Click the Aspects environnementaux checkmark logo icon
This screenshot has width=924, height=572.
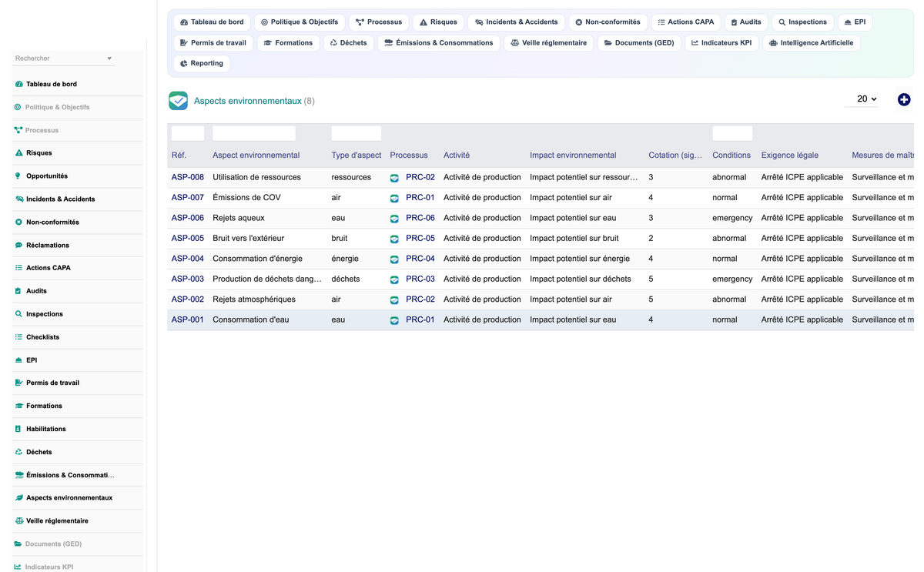[178, 101]
